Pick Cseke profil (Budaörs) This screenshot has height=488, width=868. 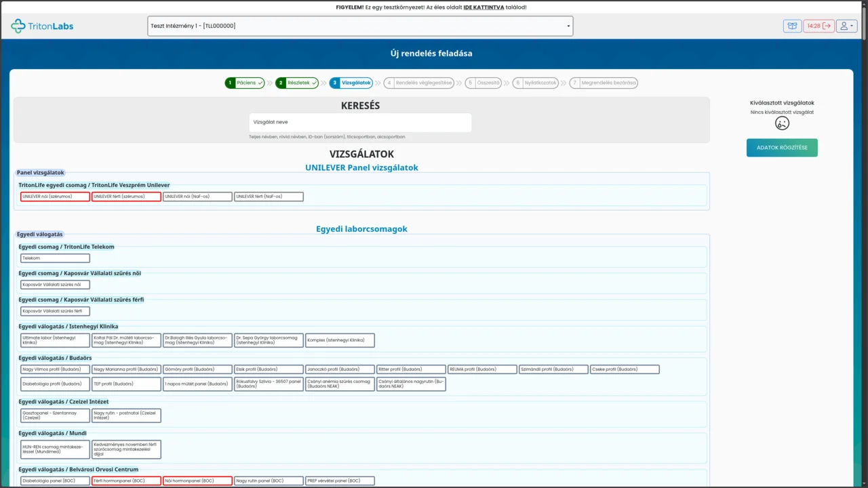point(625,369)
